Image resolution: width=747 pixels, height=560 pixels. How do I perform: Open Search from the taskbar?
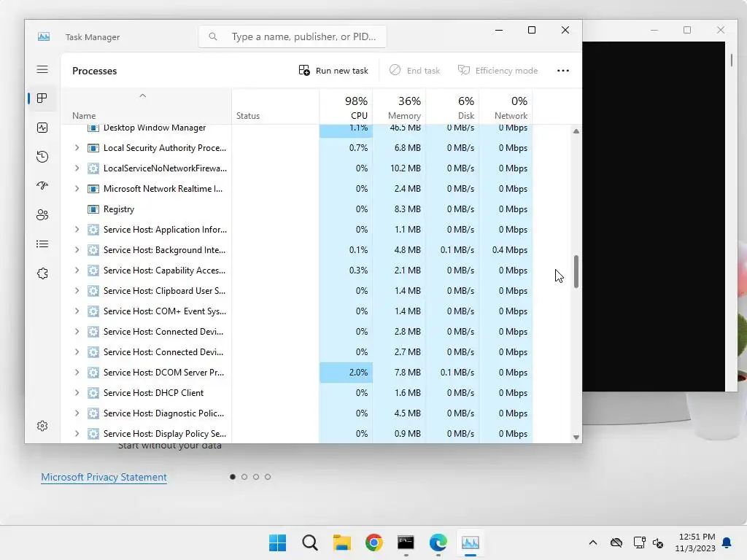point(309,542)
